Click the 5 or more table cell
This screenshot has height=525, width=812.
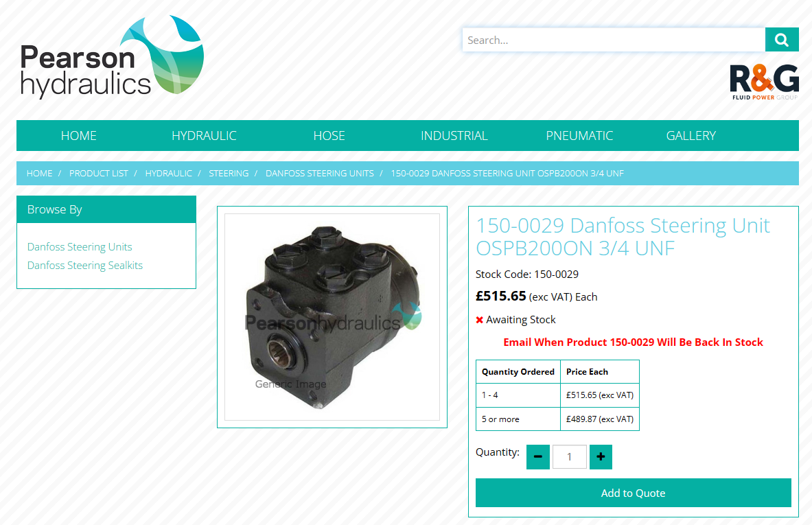click(x=518, y=419)
